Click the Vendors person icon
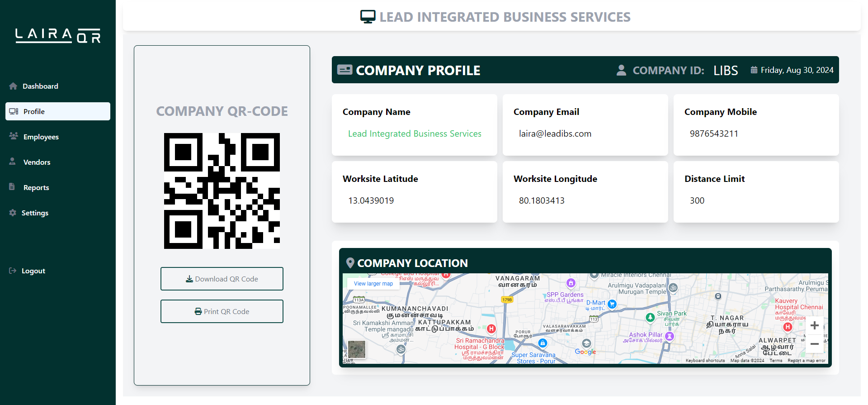 (13, 162)
